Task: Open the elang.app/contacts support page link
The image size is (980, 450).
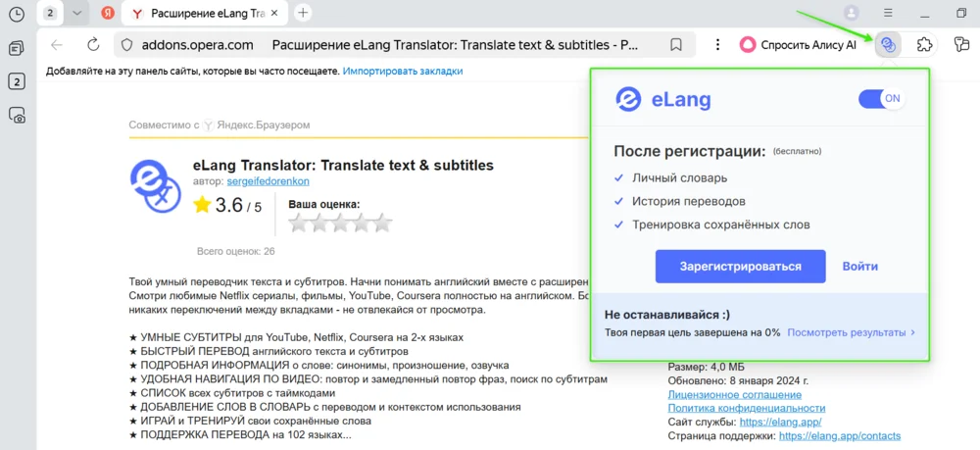Action: 840,435
